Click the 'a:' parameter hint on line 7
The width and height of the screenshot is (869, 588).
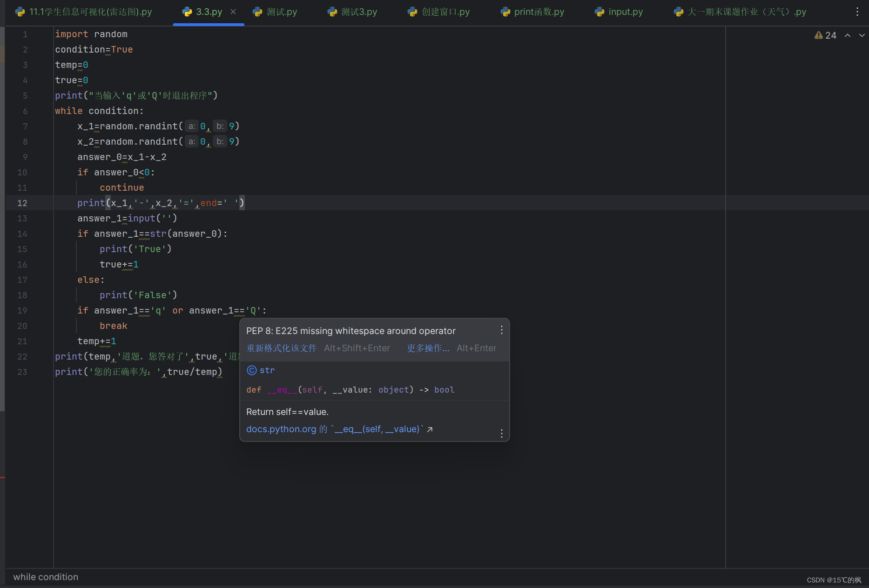coord(192,126)
